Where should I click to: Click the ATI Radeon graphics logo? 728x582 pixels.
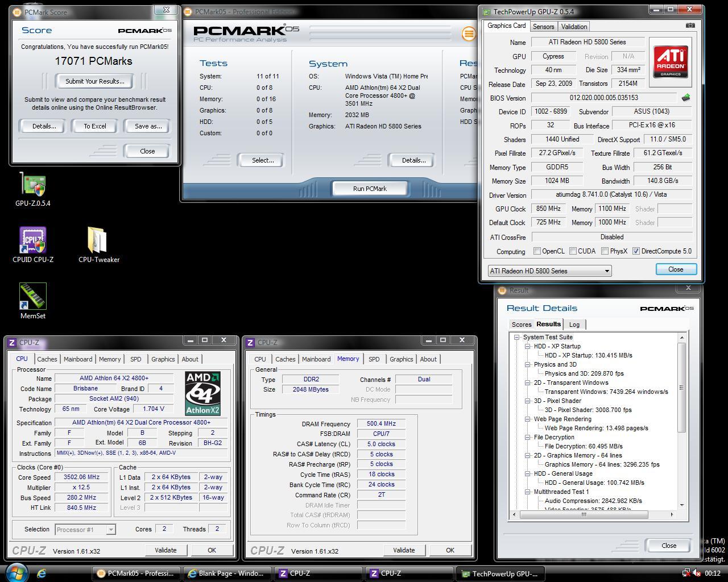pyautogui.click(x=671, y=63)
